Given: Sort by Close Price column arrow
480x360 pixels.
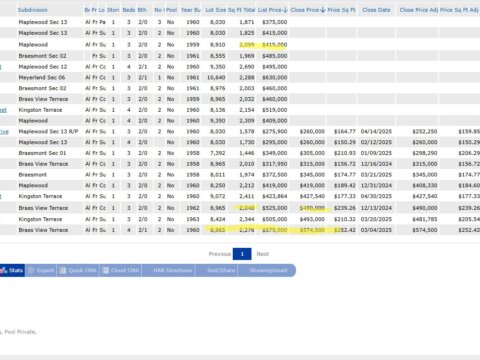Looking at the screenshot, I should tap(323, 10).
